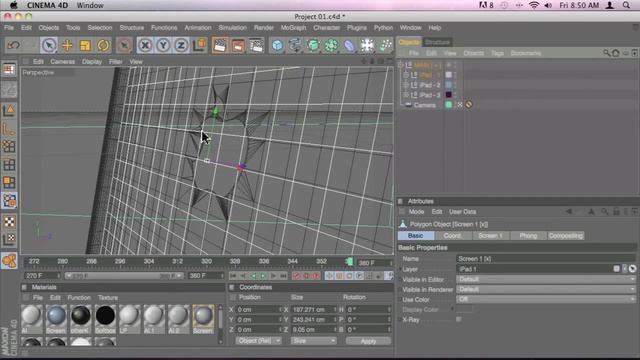Viewport: 640px width, 360px height.
Task: Open the Array modeling objects icon
Action: coord(331,45)
